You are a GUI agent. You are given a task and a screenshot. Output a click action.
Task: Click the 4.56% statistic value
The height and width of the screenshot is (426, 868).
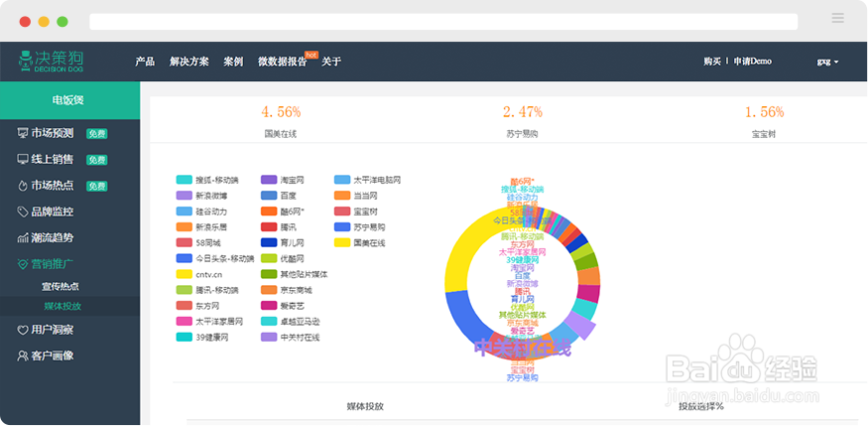[x=281, y=112]
